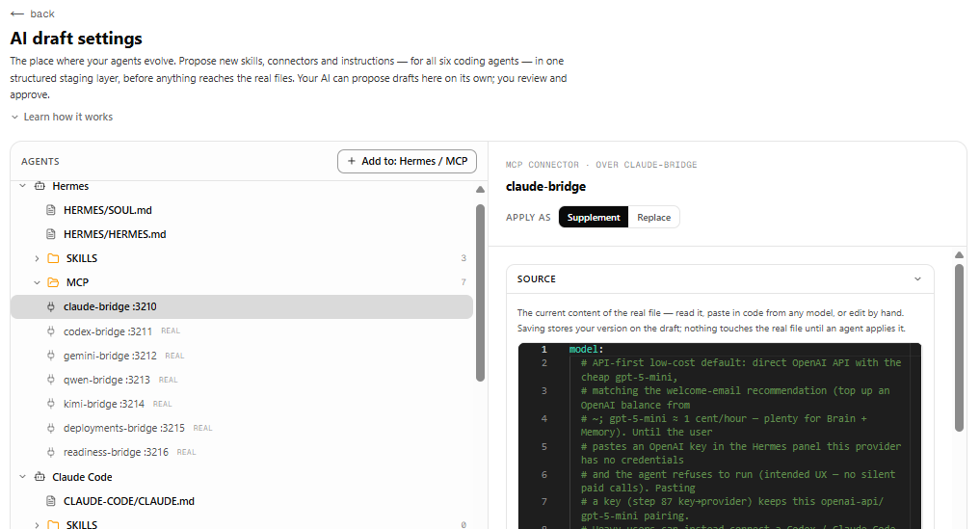Collapse the MCP folder chevron
Image resolution: width=980 pixels, height=529 pixels.
click(37, 282)
